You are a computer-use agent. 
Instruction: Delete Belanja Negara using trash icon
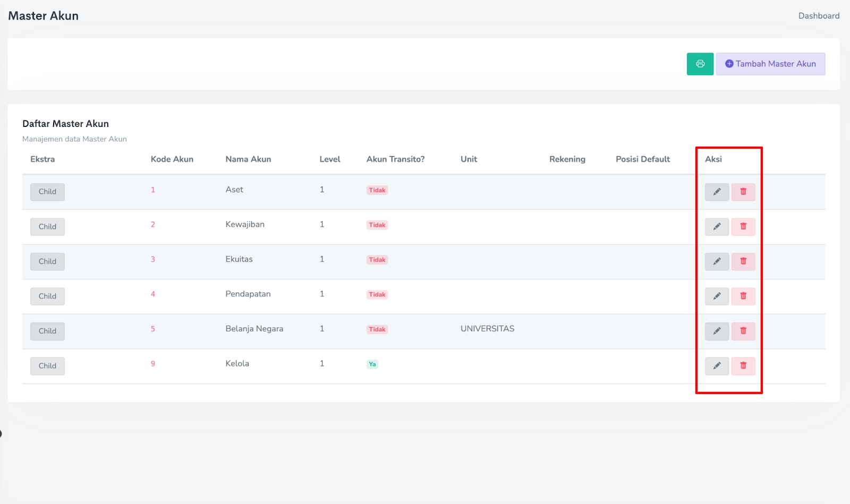coord(743,331)
